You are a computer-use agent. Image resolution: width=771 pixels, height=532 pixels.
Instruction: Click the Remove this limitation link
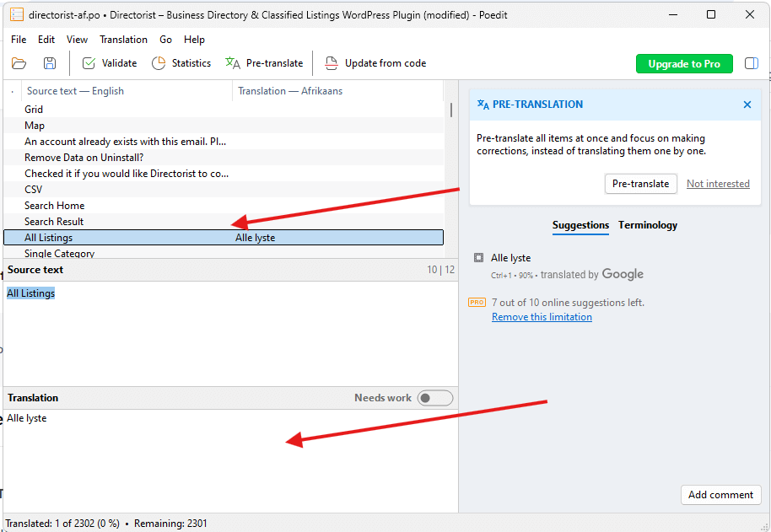542,316
